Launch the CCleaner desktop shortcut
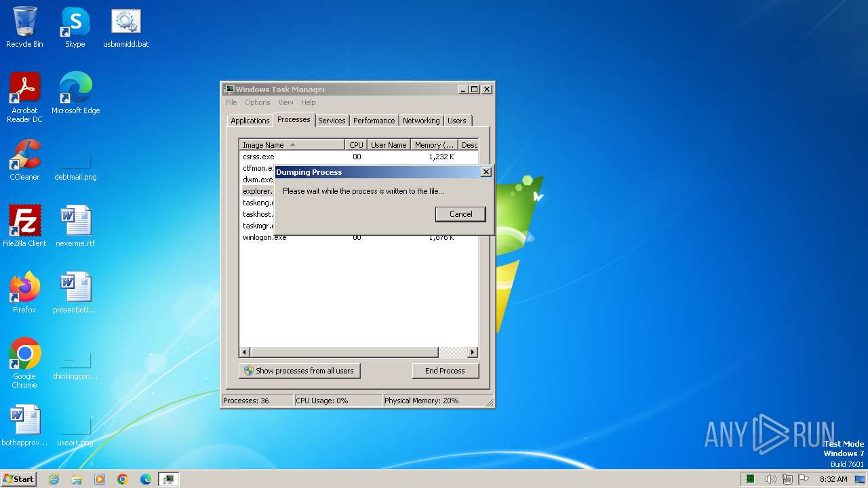The width and height of the screenshot is (868, 488). pos(24,160)
